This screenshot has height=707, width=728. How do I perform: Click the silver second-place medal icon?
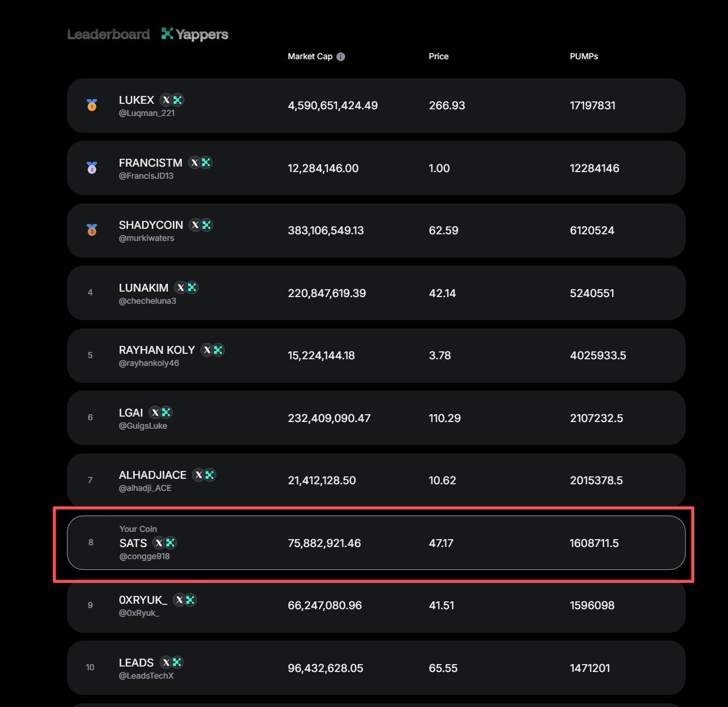tap(92, 168)
